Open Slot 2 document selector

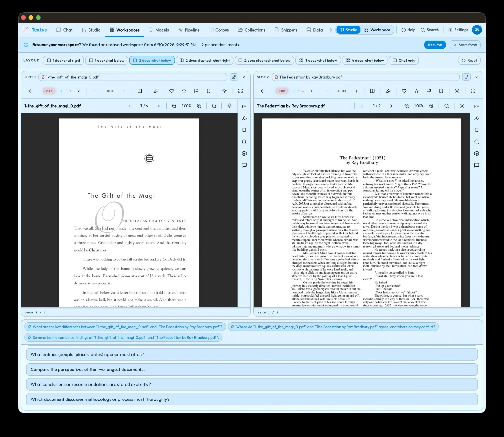[x=365, y=77]
